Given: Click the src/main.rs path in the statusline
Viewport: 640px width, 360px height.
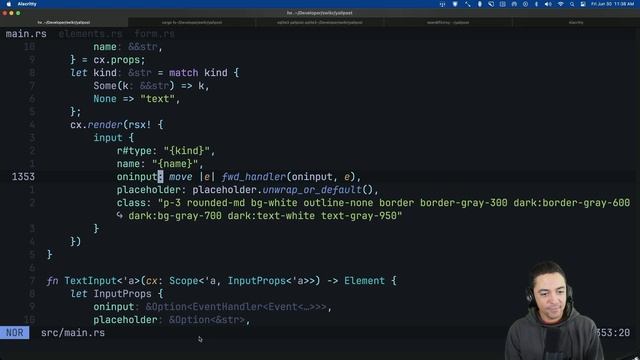Looking at the screenshot, I should pyautogui.click(x=73, y=333).
